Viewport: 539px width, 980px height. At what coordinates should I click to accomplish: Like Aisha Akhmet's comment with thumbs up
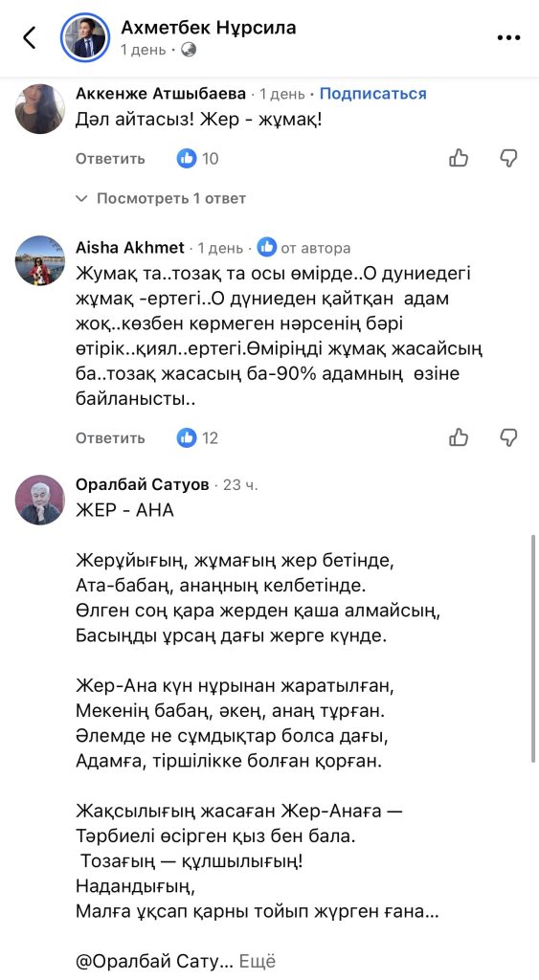pos(459,437)
